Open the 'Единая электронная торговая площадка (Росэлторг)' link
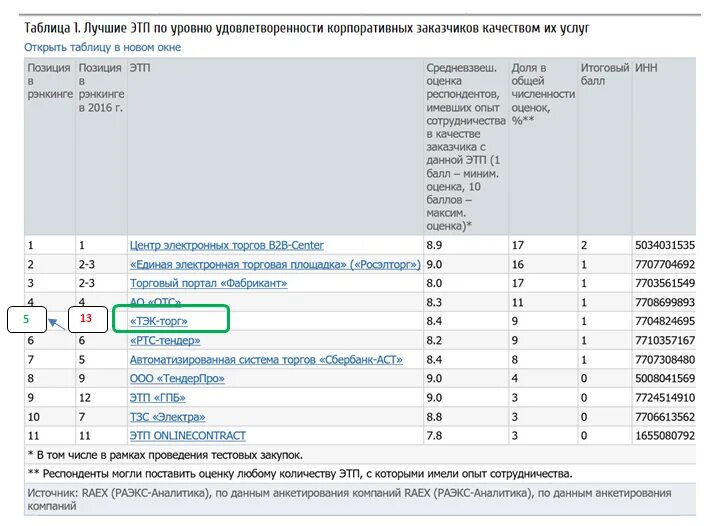 click(x=275, y=264)
